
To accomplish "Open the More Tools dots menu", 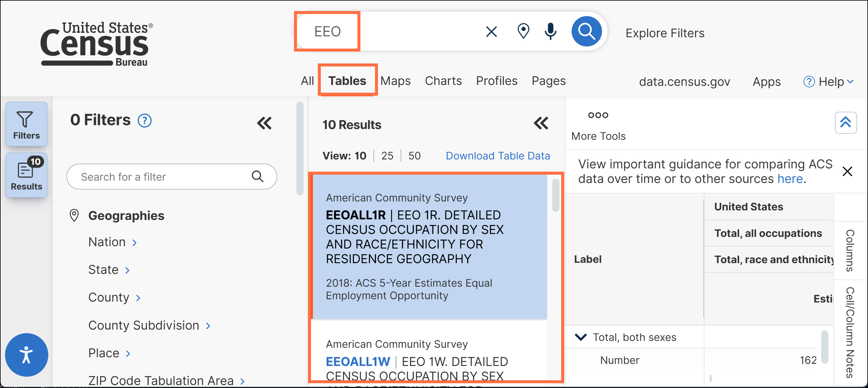I will point(598,115).
